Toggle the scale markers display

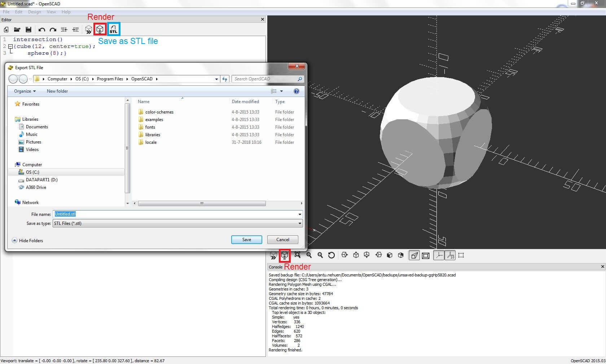451,255
